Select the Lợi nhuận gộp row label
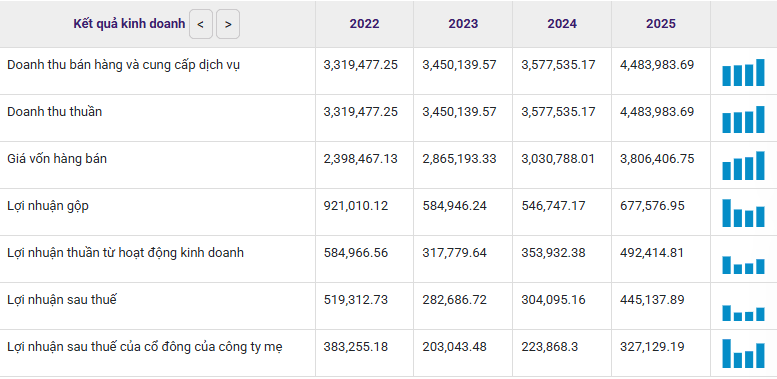Image resolution: width=777 pixels, height=379 pixels. 48,206
